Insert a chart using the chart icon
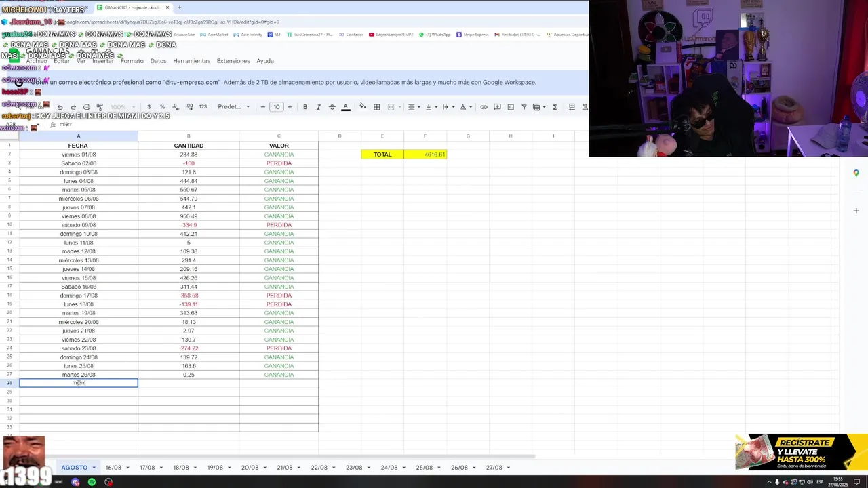This screenshot has height=488, width=868. click(511, 107)
